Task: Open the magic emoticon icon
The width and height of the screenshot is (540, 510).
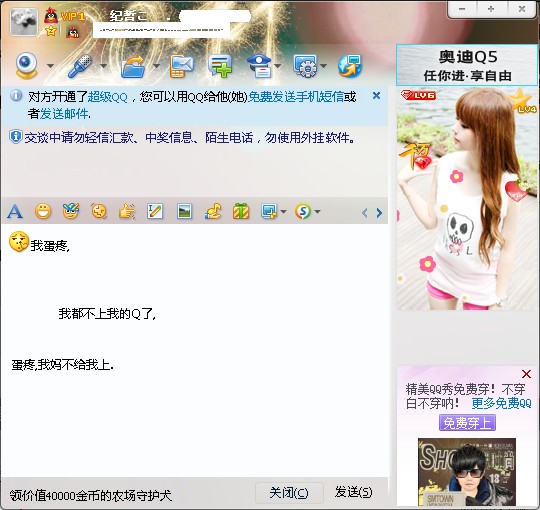Action: 71,211
